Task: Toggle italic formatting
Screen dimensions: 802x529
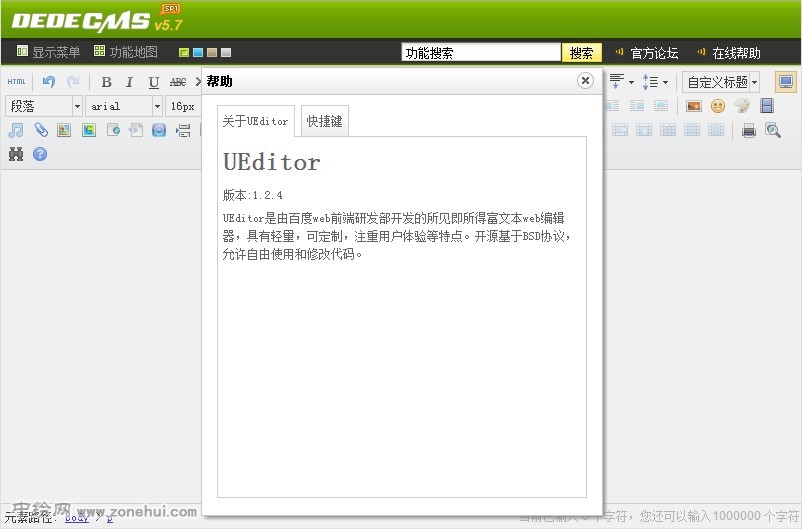Action: [129, 82]
